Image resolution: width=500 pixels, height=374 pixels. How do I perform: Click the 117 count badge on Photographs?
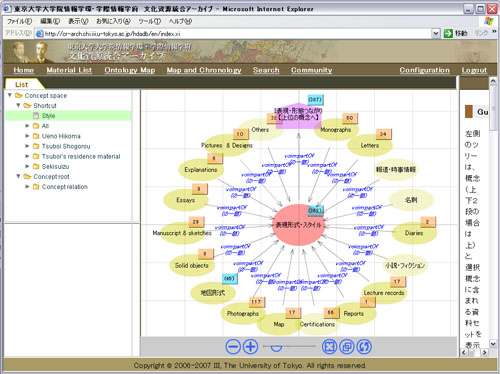(256, 302)
